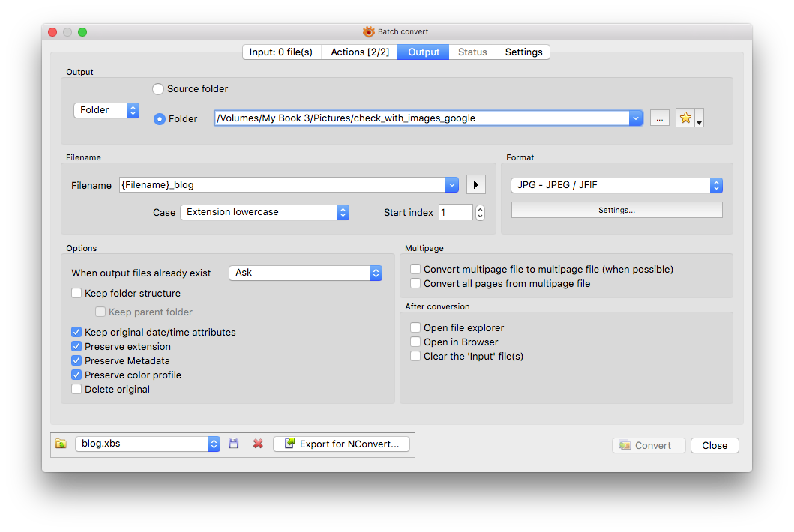Open the script folder icon beside blog.xbs

(61, 444)
